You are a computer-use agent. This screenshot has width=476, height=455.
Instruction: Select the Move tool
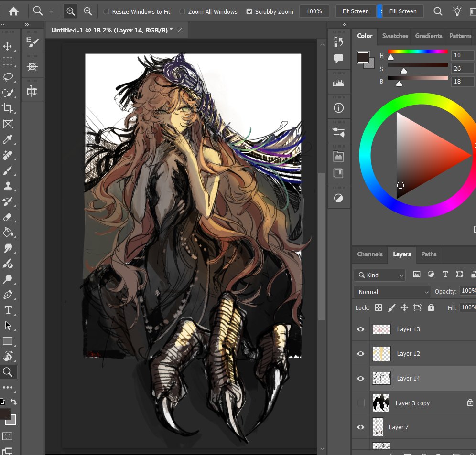coord(8,46)
